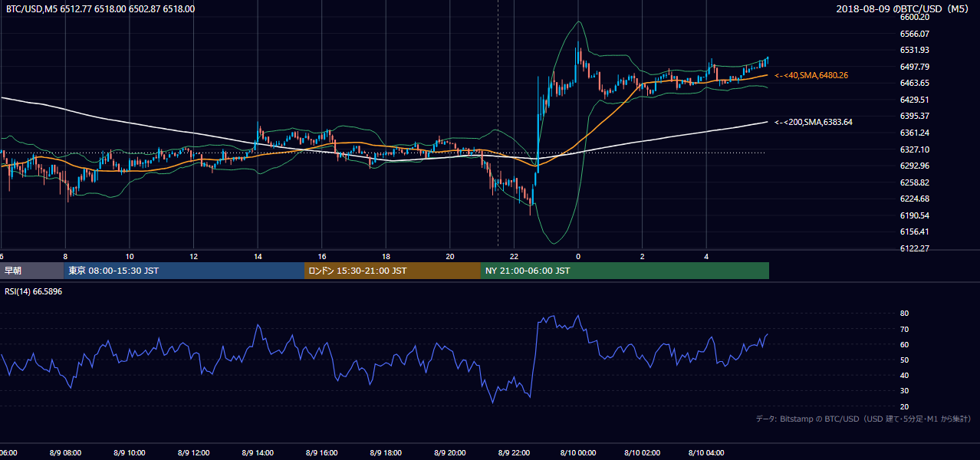Click price axis value 6395.37
This screenshot has height=460, width=980.
coord(915,116)
